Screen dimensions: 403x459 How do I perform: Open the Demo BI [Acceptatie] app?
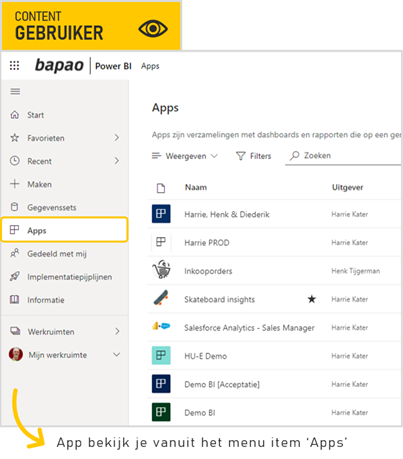[222, 384]
